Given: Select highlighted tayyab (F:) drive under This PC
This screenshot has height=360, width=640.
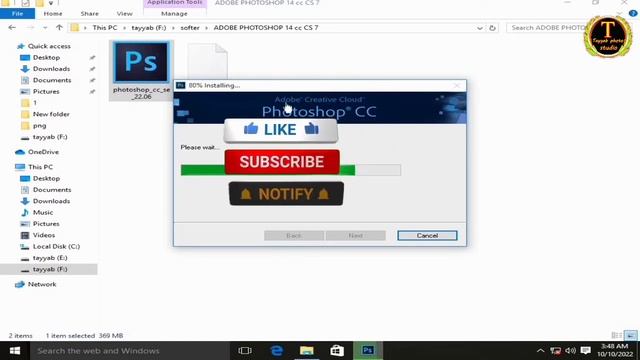Looking at the screenshot, I should (x=49, y=269).
